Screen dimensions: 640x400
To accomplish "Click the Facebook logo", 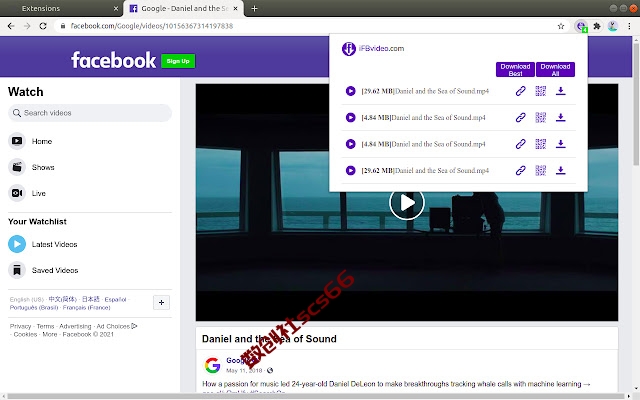I will pyautogui.click(x=113, y=60).
